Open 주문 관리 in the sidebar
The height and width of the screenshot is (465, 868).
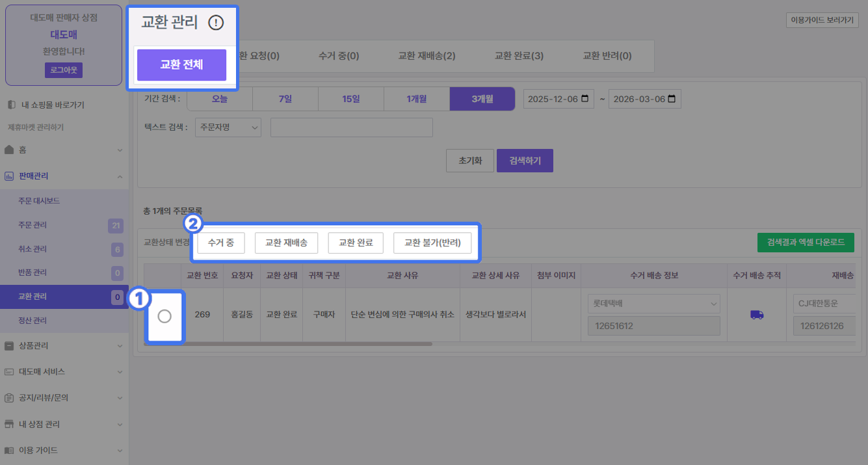[x=33, y=225]
